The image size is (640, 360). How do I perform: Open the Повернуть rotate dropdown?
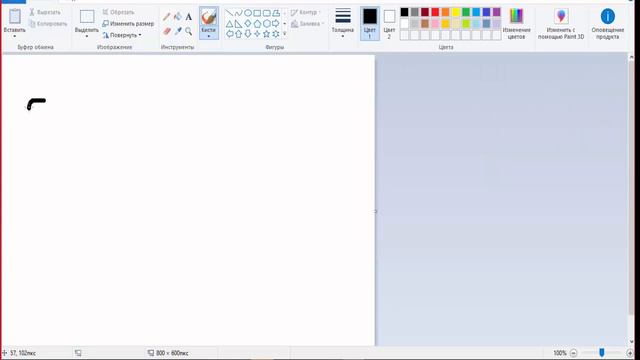122,35
